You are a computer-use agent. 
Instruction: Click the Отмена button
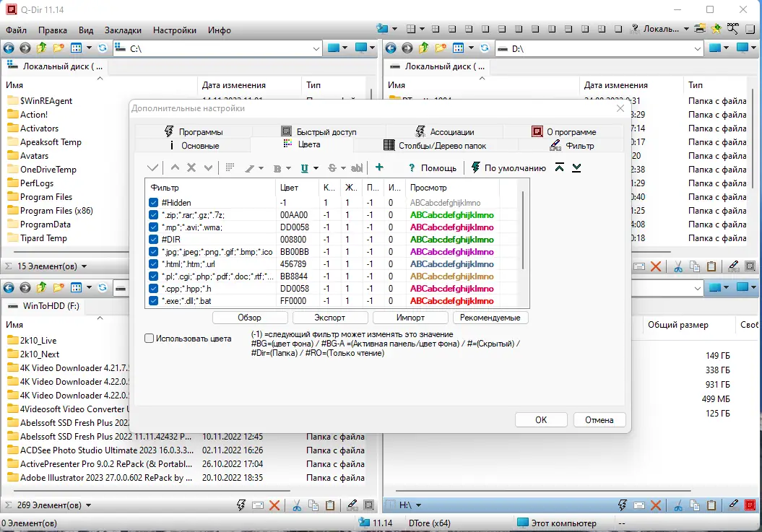(599, 420)
